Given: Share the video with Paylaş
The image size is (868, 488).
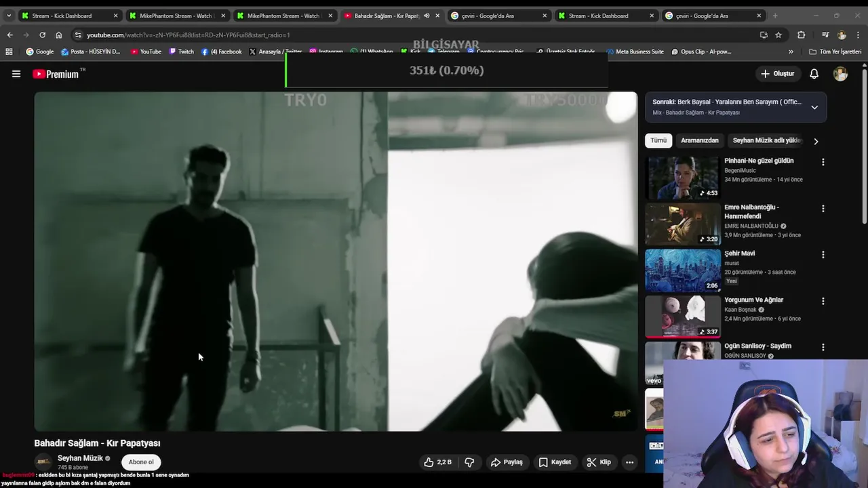Looking at the screenshot, I should coord(507,462).
